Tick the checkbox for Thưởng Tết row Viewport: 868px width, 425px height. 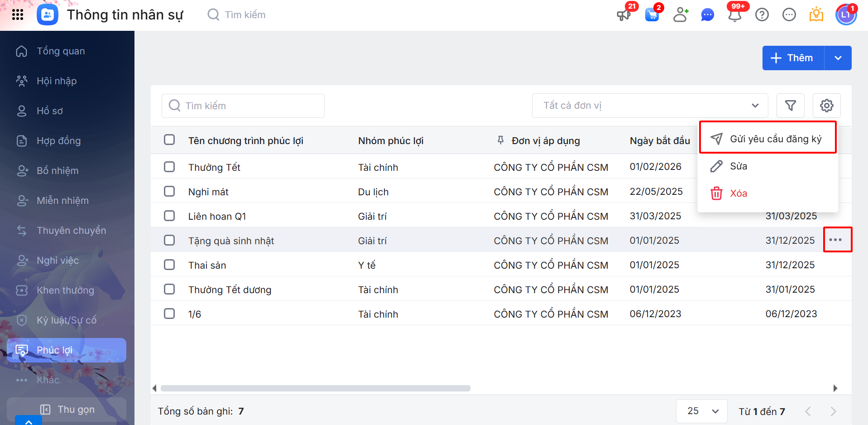pos(169,167)
